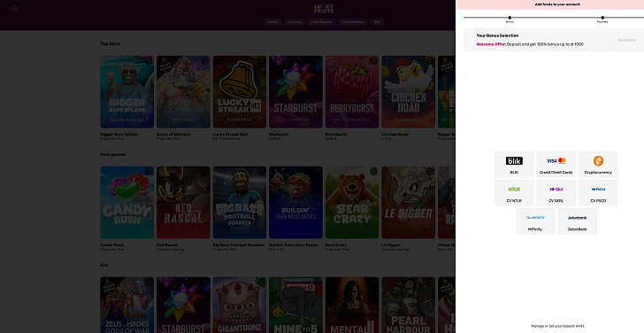This screenshot has height=333, width=644.
Task: Click 'Your Bonus Selection' heading
Action: [497, 35]
